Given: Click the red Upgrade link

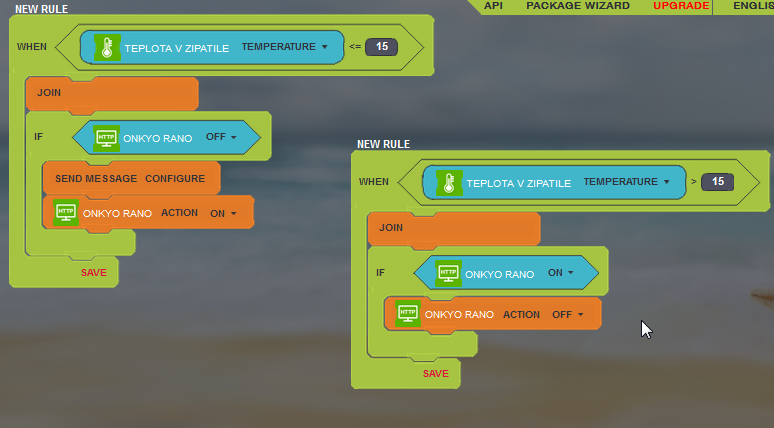Looking at the screenshot, I should pos(681,6).
